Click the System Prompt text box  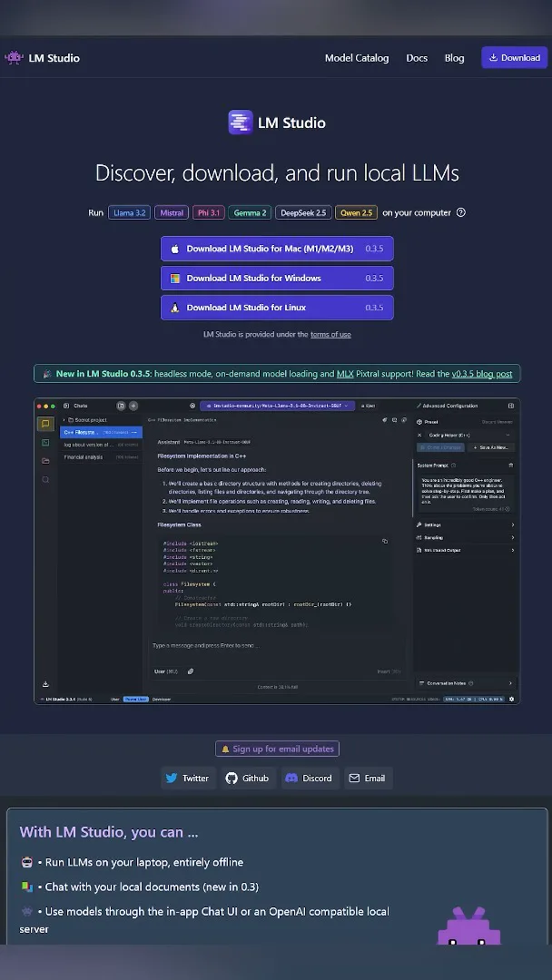465,493
